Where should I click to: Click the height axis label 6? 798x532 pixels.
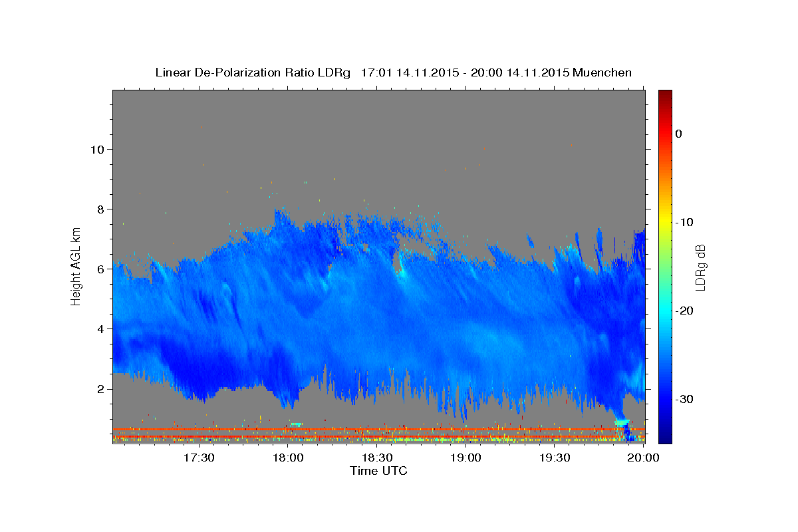[x=100, y=269]
